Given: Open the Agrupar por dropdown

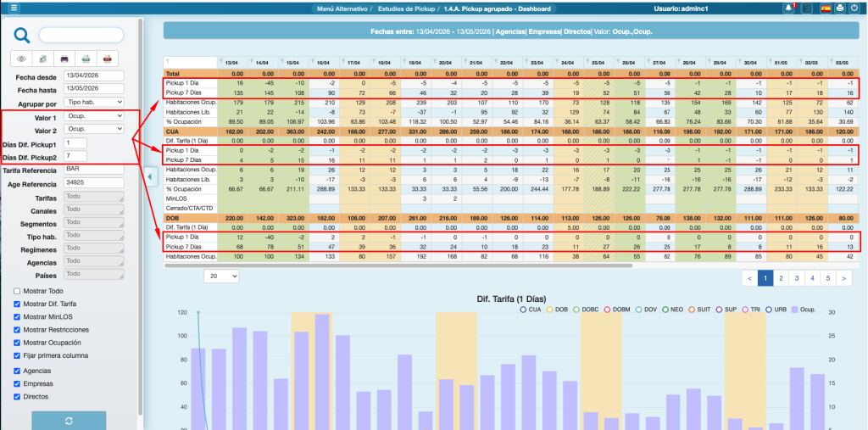Looking at the screenshot, I should pyautogui.click(x=94, y=103).
